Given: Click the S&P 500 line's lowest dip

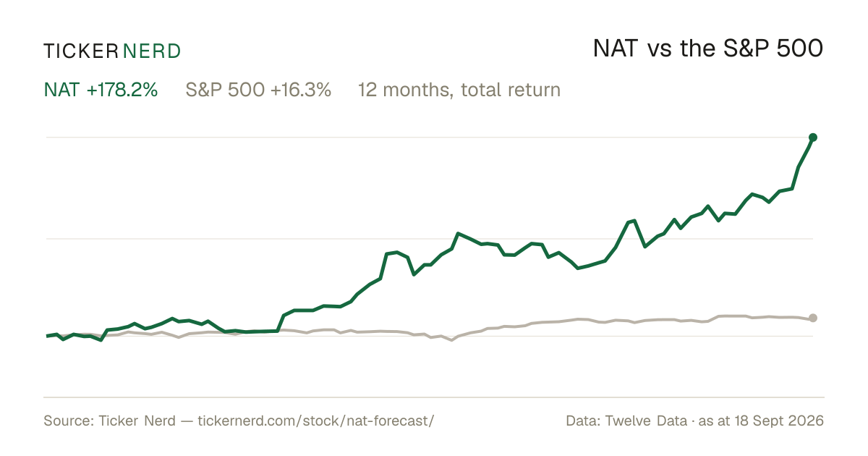Looking at the screenshot, I should tap(452, 339).
